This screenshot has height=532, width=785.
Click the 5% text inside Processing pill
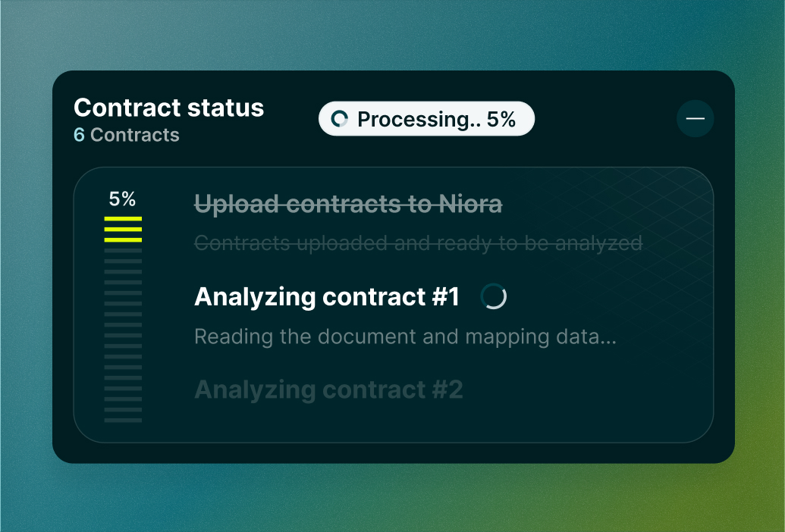(x=501, y=120)
